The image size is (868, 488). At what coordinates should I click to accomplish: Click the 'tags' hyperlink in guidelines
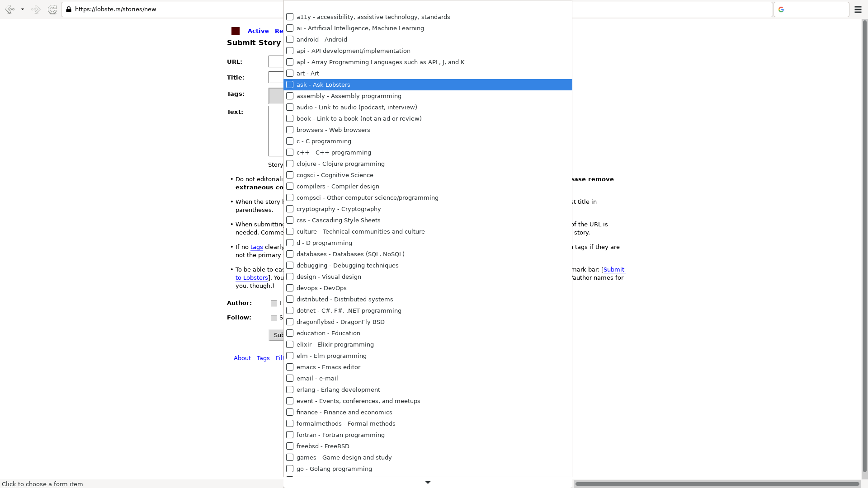coord(257,247)
